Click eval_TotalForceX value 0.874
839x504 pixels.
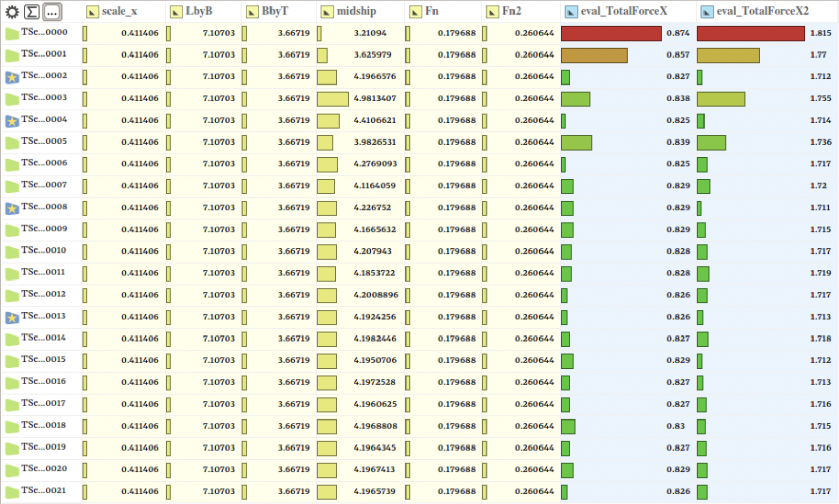tap(678, 33)
